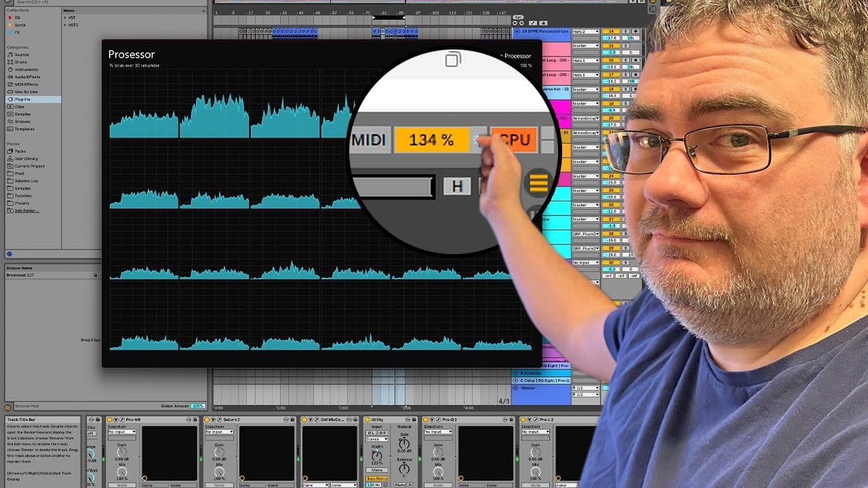The width and height of the screenshot is (868, 488).
Task: Open Pro-MB Sidechain No Input dropdown
Action: pyautogui.click(x=122, y=432)
